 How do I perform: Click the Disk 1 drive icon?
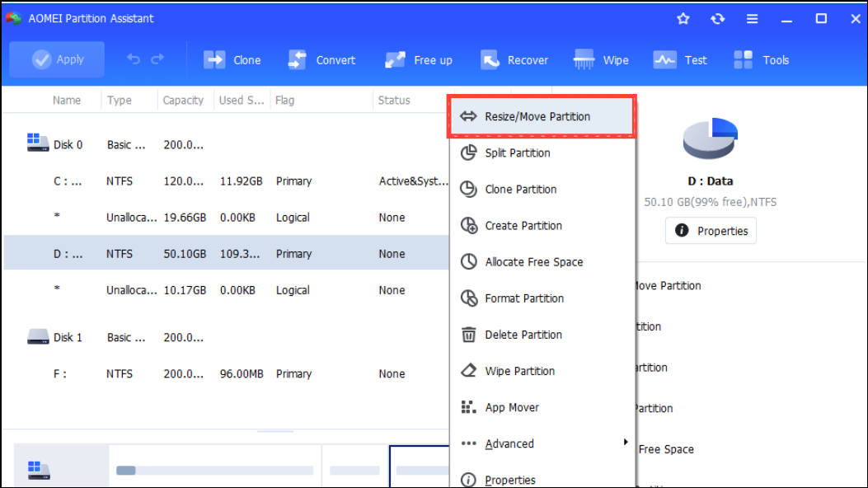coord(38,336)
